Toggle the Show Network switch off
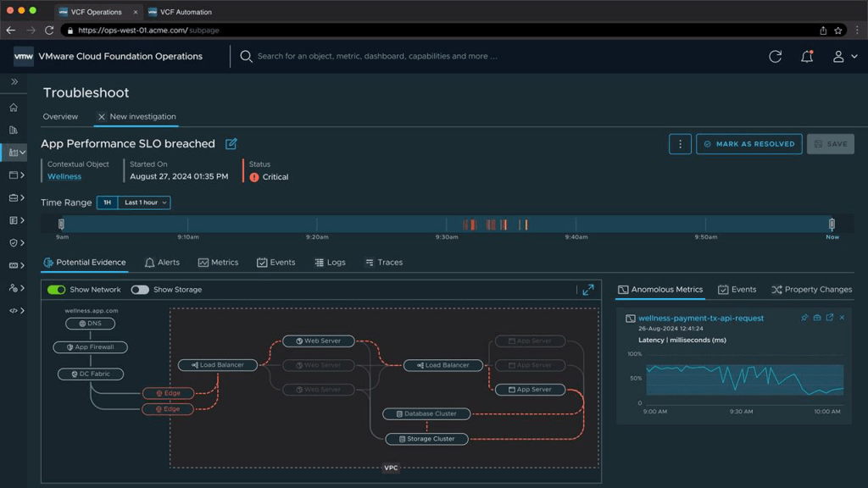Image resolution: width=868 pixels, height=488 pixels. [x=57, y=290]
